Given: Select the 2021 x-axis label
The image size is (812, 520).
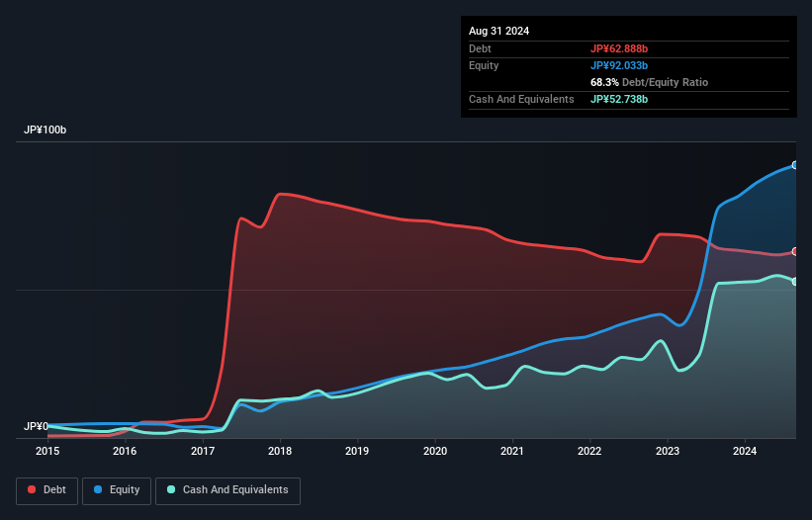Looking at the screenshot, I should (x=512, y=451).
